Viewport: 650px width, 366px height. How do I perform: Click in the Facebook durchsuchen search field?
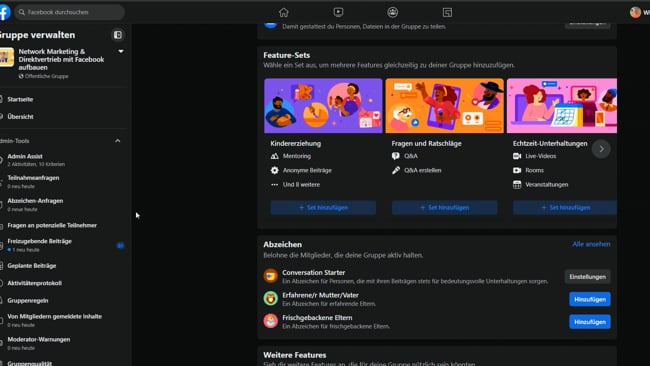(x=70, y=12)
